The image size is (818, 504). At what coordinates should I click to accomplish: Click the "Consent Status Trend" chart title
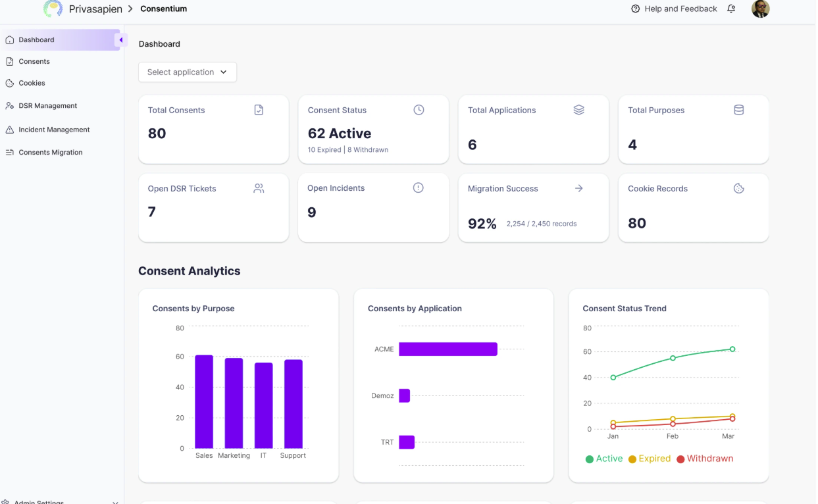click(625, 309)
